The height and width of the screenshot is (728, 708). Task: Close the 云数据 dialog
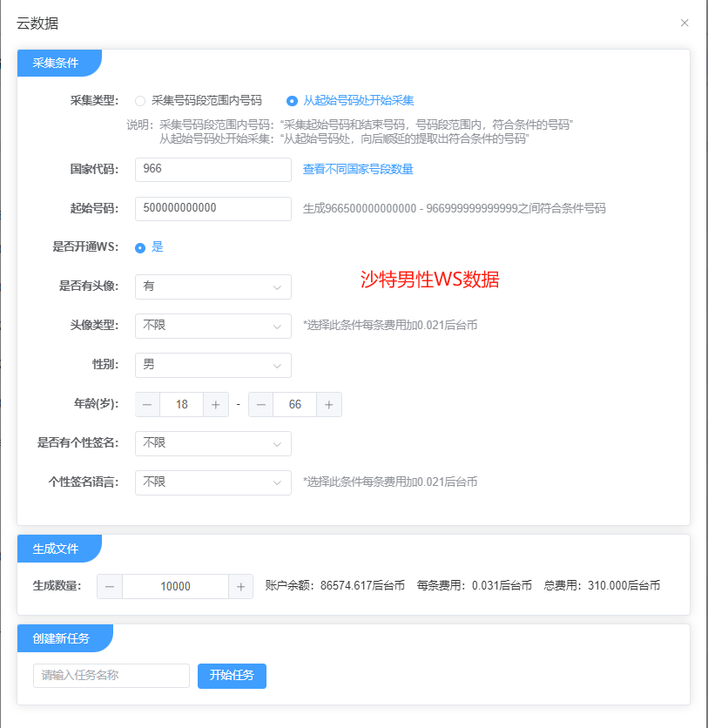684,23
